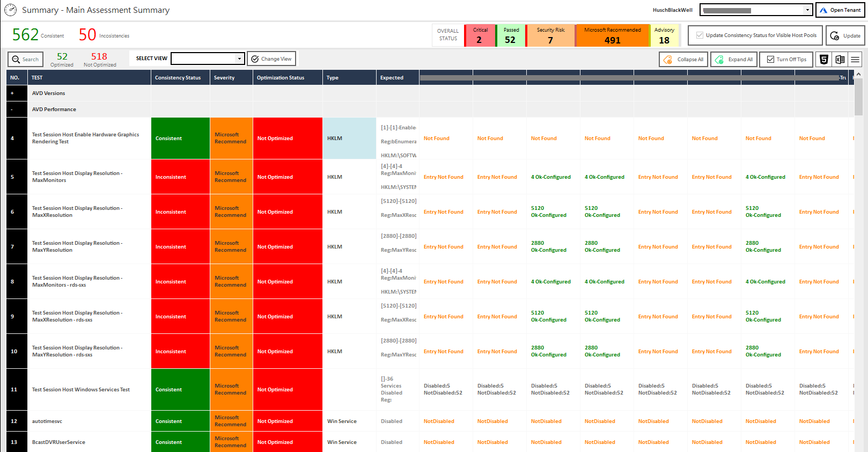868x452 pixels.
Task: Collapse the AVD Performance group
Action: click(x=12, y=110)
